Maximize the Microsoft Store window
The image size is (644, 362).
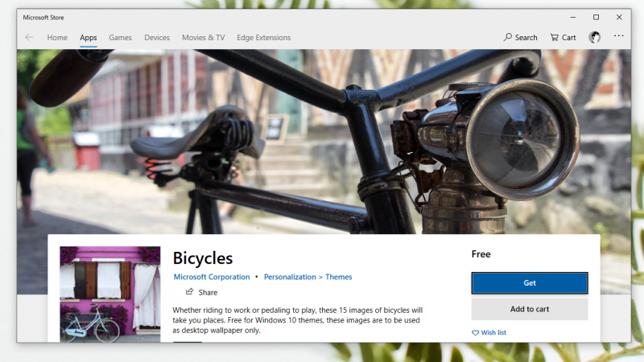click(x=596, y=17)
